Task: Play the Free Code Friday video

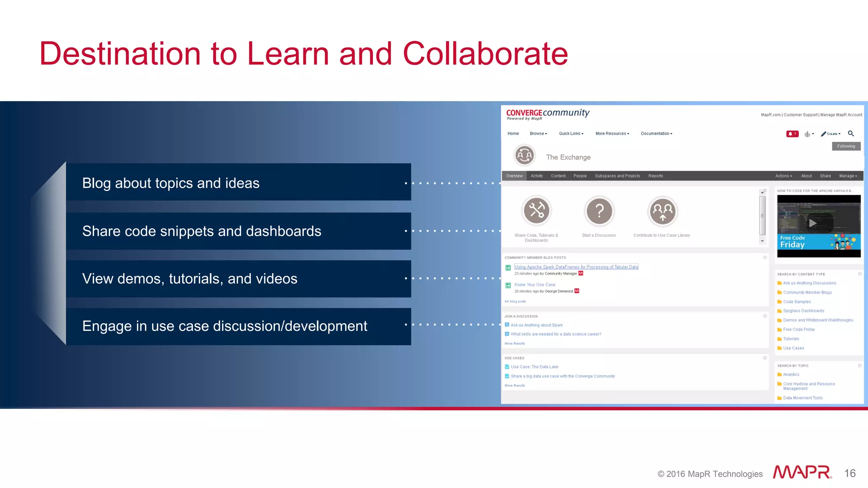Action: click(812, 223)
